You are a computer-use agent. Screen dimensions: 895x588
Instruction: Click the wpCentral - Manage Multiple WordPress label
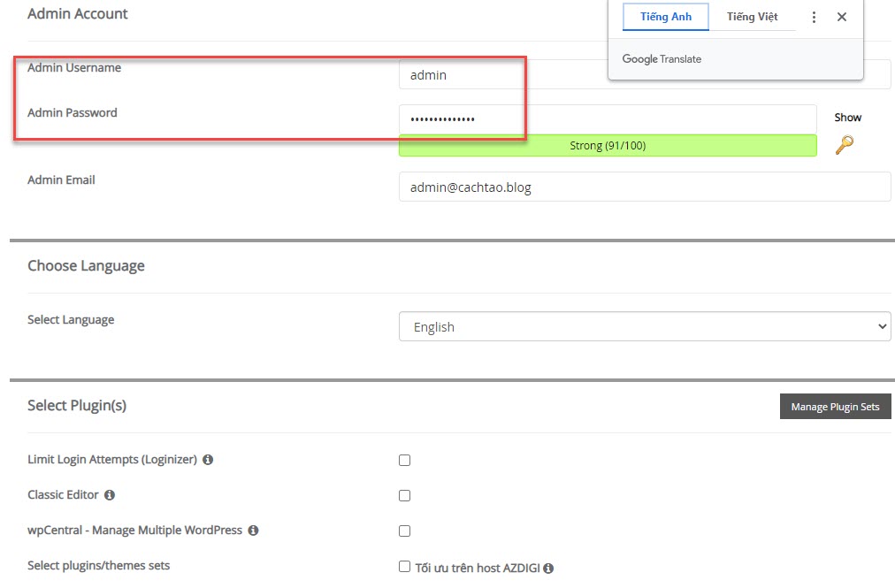134,531
